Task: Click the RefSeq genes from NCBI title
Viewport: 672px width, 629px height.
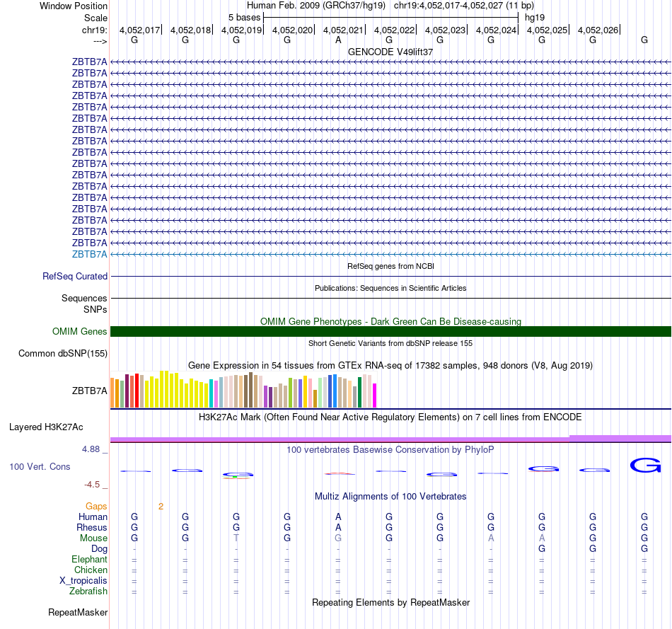Action: pyautogui.click(x=390, y=266)
